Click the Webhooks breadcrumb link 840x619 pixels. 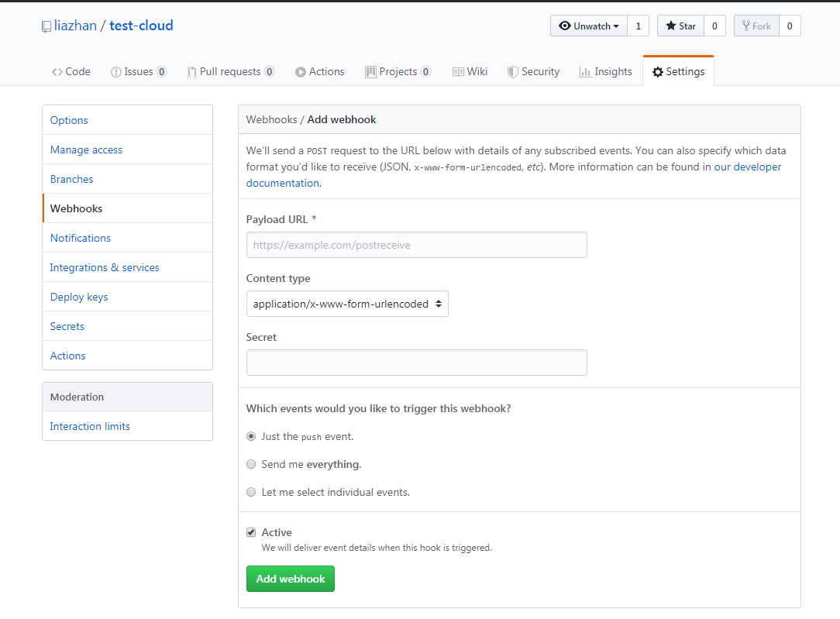click(272, 119)
